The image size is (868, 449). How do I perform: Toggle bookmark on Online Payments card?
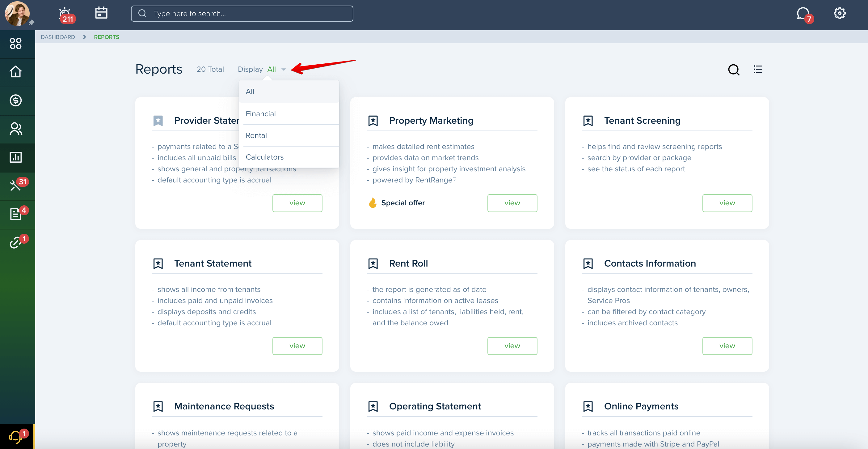click(588, 406)
